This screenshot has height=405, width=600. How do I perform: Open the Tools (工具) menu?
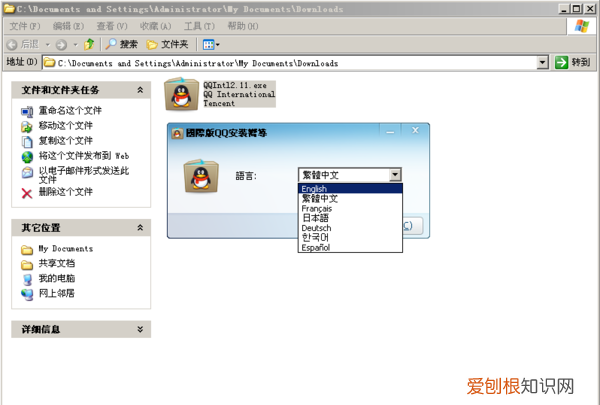coord(199,26)
